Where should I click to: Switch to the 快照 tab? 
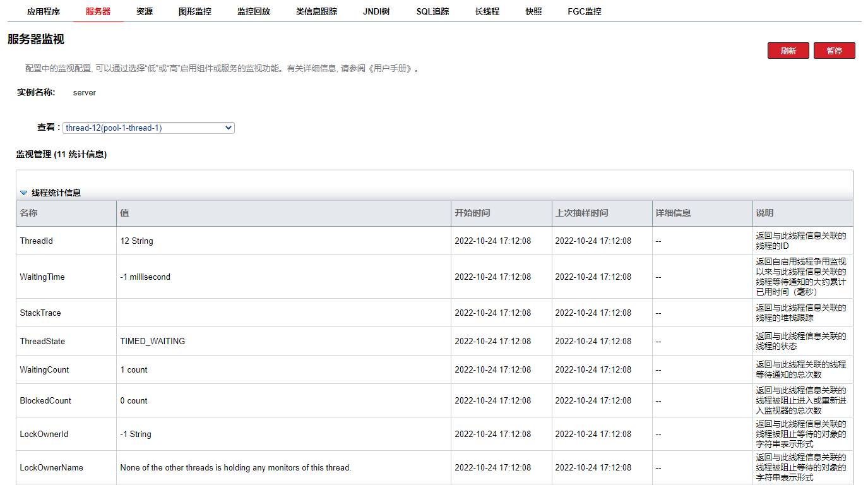[533, 11]
